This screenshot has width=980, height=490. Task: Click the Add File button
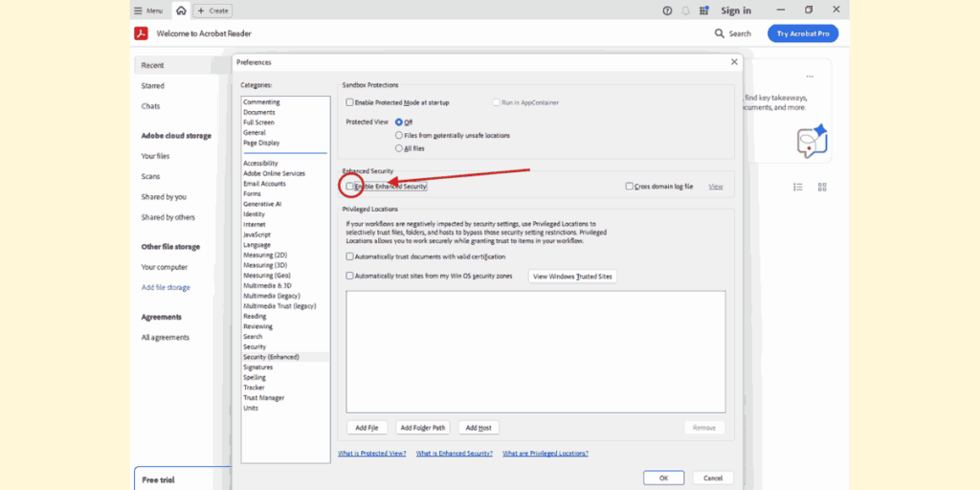pyautogui.click(x=367, y=428)
